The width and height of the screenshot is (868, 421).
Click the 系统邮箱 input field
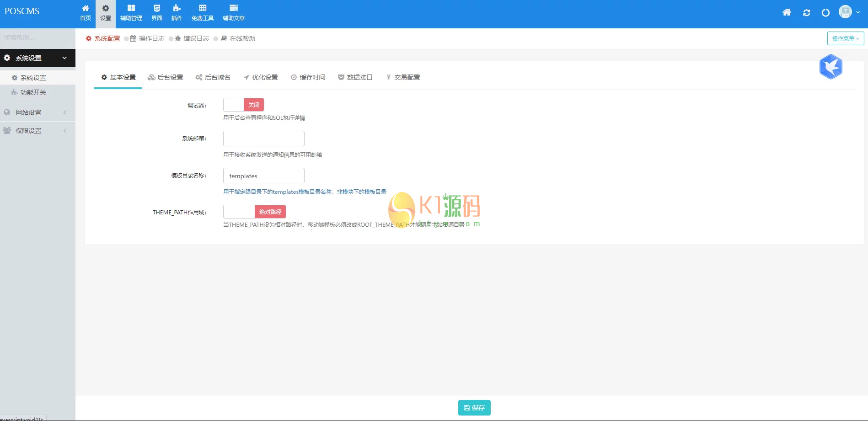point(264,139)
